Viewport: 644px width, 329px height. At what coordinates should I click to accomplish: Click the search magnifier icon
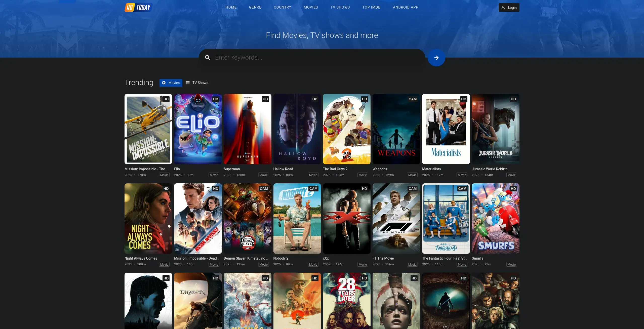(207, 58)
